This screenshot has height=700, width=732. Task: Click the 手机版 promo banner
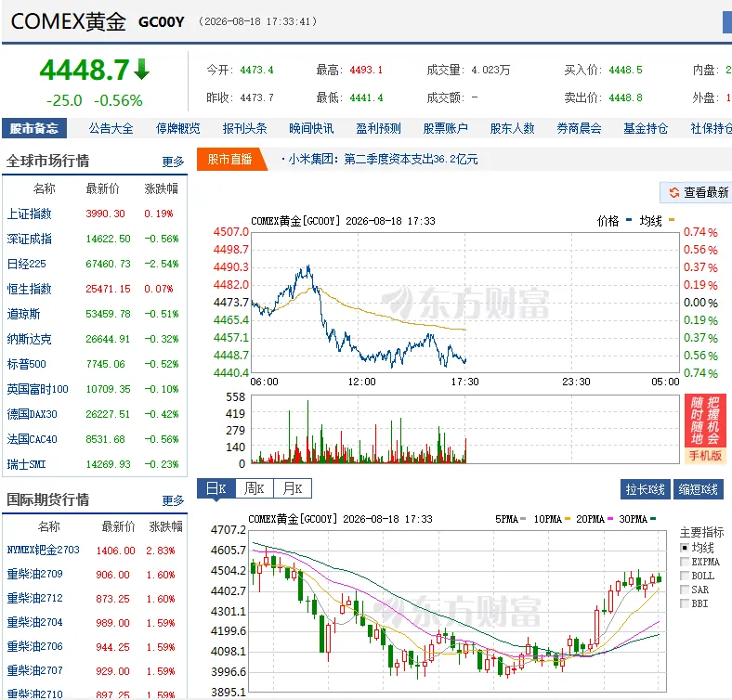705,429
